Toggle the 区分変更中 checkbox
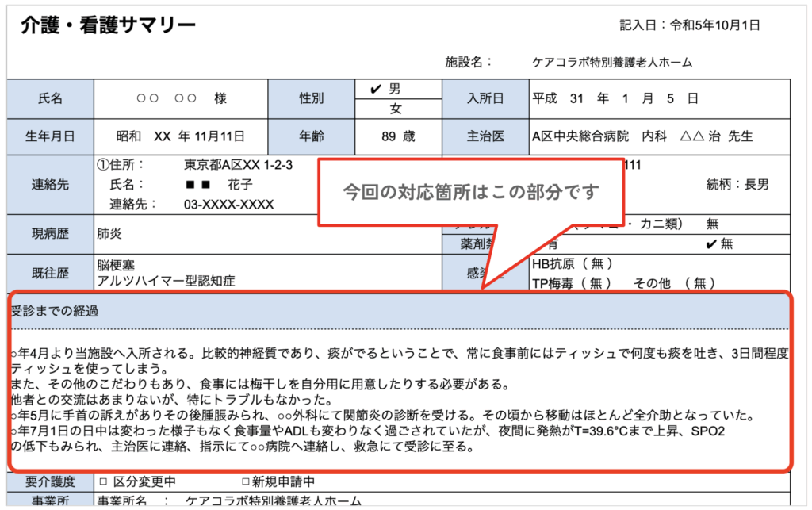The width and height of the screenshot is (812, 510). [x=102, y=481]
